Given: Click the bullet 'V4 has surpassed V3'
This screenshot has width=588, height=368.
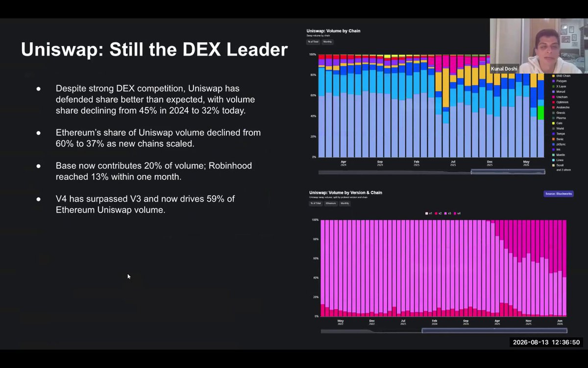Looking at the screenshot, I should point(145,204).
